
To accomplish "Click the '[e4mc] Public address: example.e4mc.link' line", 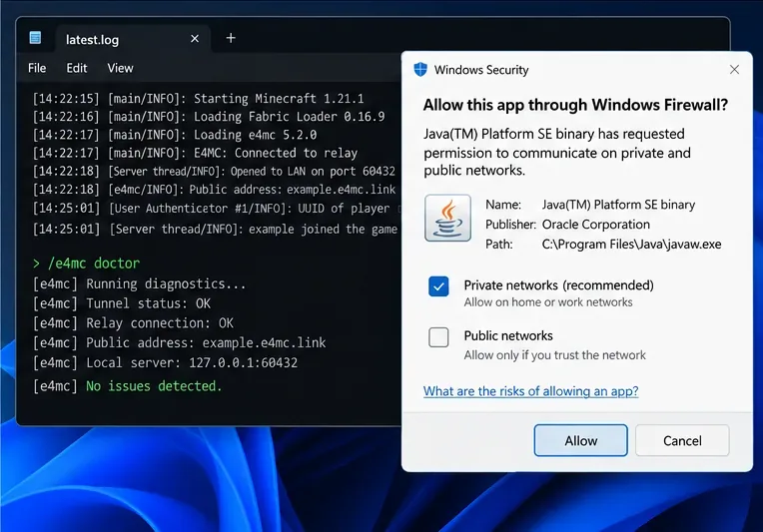I will (179, 342).
